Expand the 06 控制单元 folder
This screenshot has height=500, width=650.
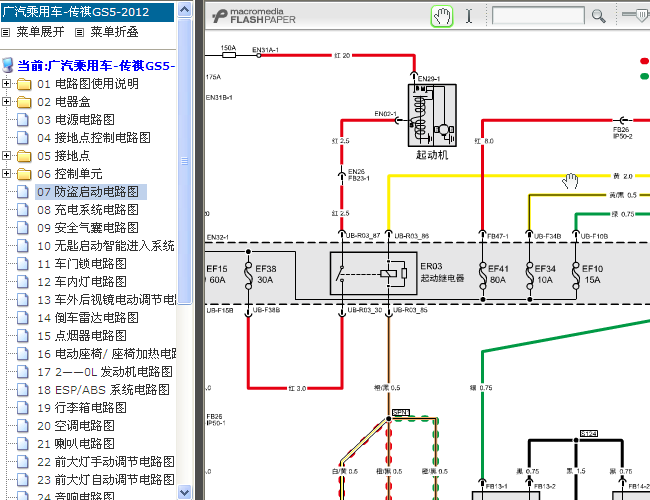tap(6, 174)
